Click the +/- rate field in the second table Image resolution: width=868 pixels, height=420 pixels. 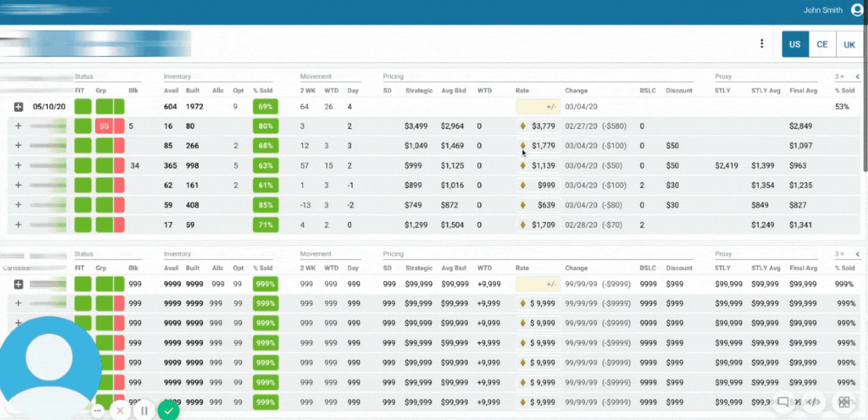pos(538,284)
